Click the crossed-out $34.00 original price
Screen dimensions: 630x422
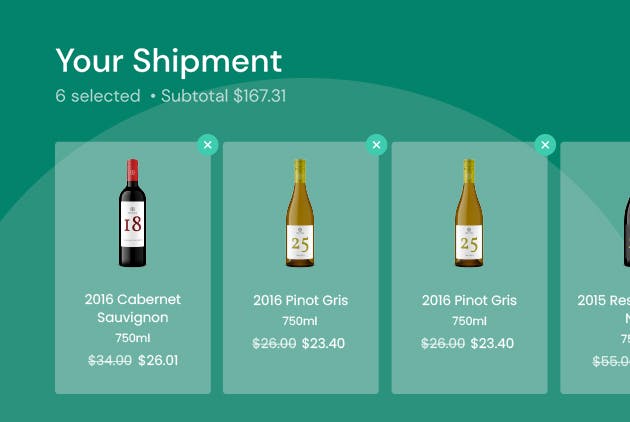pos(110,360)
